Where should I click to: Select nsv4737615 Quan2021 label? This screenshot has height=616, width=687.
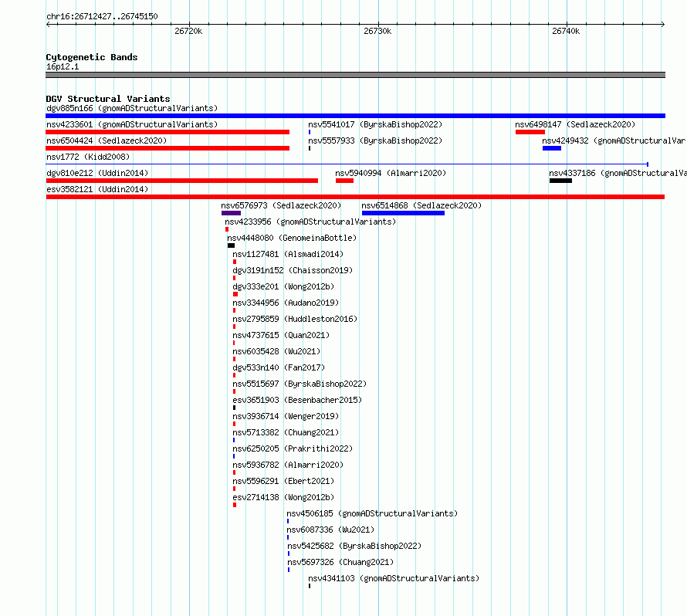tap(281, 335)
